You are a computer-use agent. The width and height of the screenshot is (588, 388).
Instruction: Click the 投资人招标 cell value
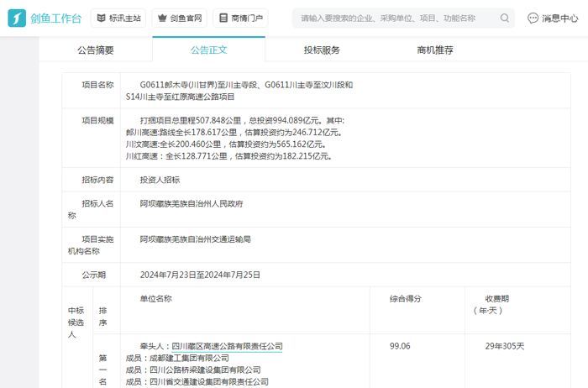[160, 180]
